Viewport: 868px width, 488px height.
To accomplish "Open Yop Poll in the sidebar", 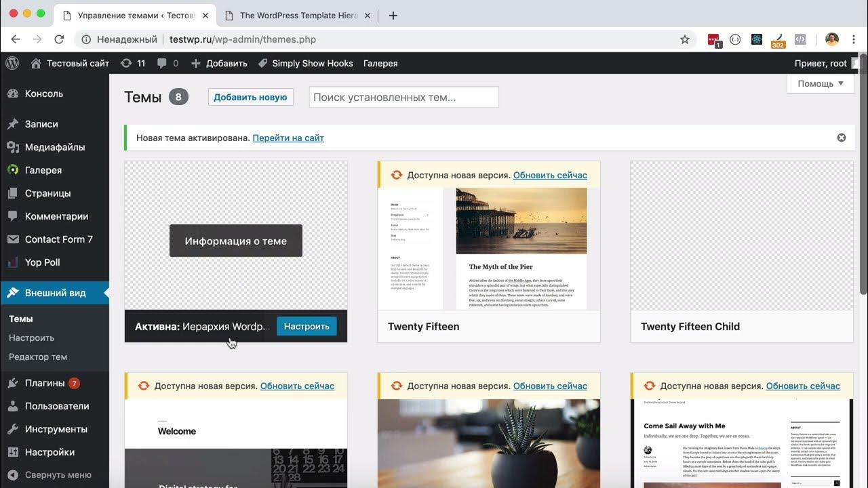I will (x=54, y=262).
